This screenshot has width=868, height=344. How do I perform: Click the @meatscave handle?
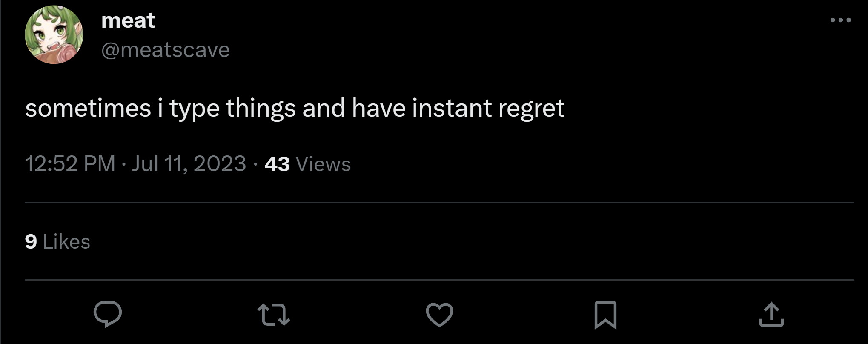(166, 50)
